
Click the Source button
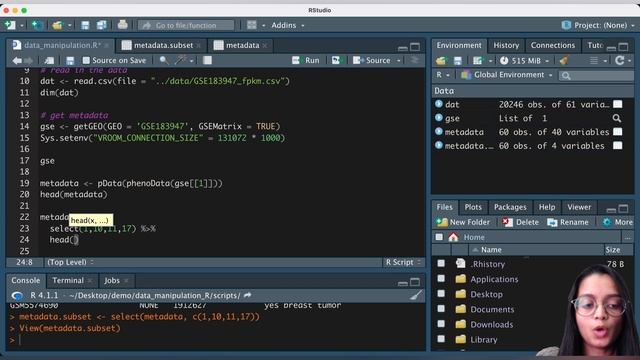[x=372, y=60]
